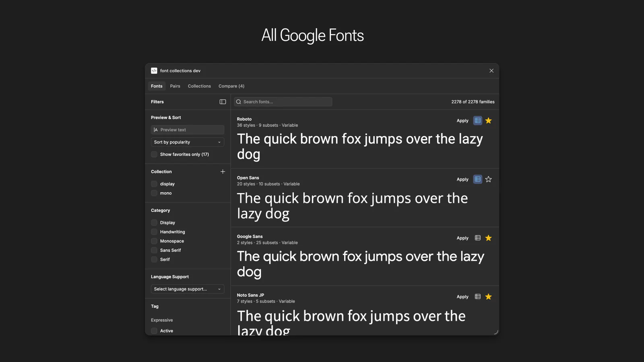Check the Handwriting category checkbox

pos(154,232)
